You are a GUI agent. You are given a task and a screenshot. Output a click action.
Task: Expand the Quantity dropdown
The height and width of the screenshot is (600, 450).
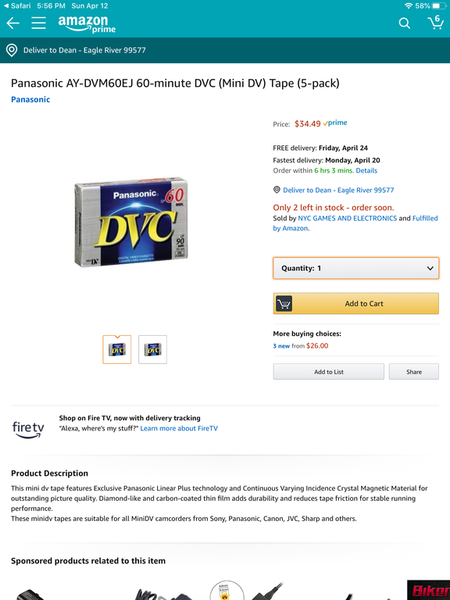coord(356,268)
